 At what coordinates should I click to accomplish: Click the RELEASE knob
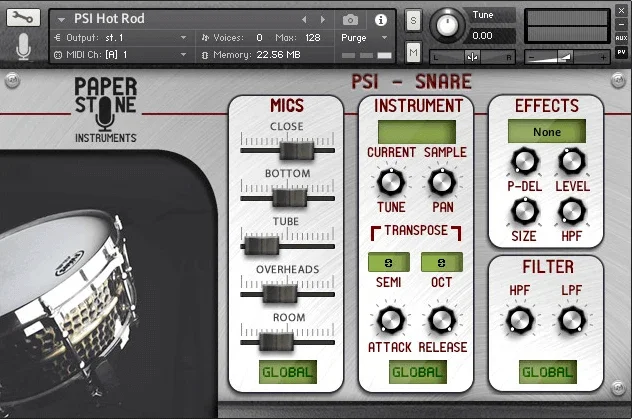click(442, 320)
